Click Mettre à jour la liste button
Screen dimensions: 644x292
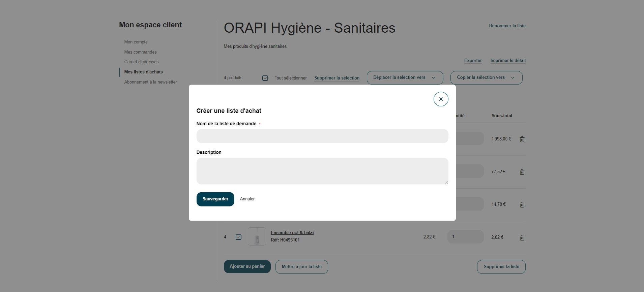301,267
